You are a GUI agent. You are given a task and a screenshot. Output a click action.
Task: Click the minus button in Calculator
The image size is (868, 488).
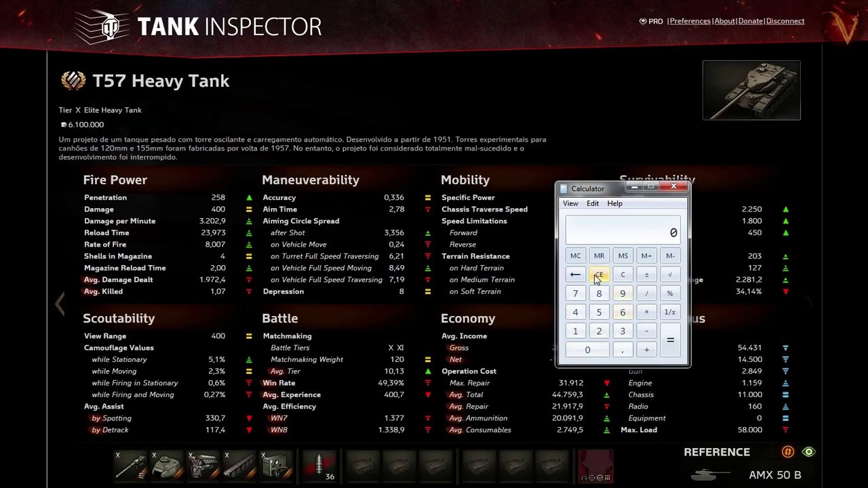(x=646, y=331)
